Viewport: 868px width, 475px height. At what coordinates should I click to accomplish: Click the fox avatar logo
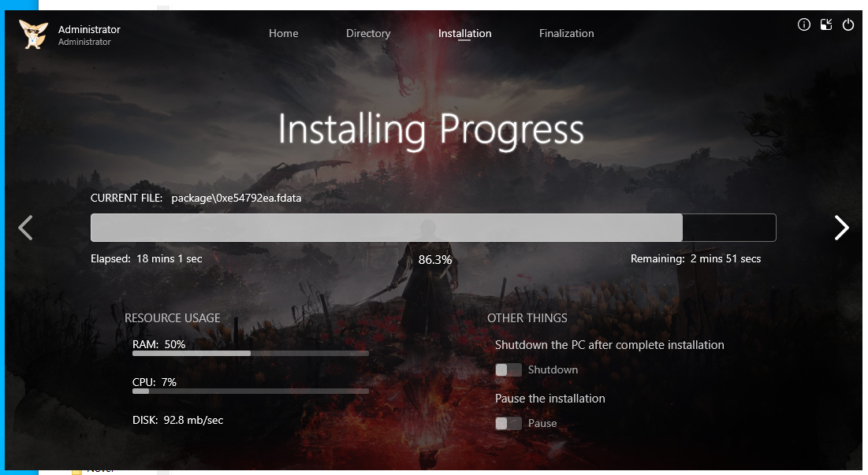32,35
